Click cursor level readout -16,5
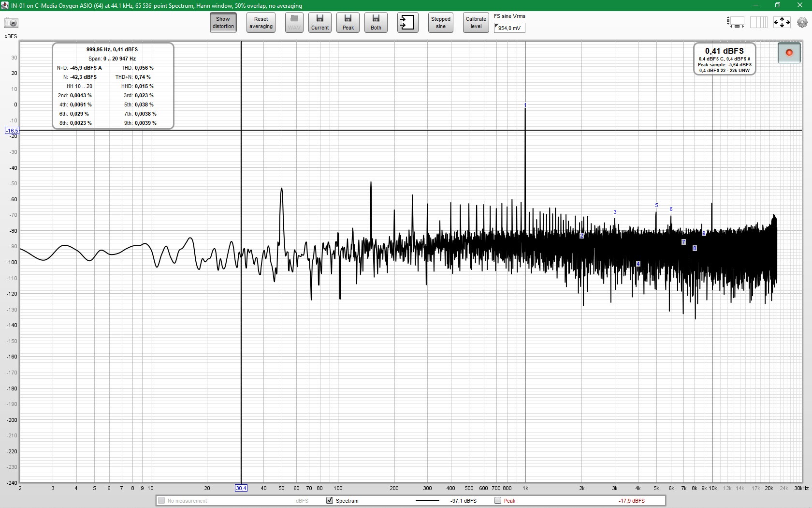Image resolution: width=812 pixels, height=508 pixels. tap(12, 131)
